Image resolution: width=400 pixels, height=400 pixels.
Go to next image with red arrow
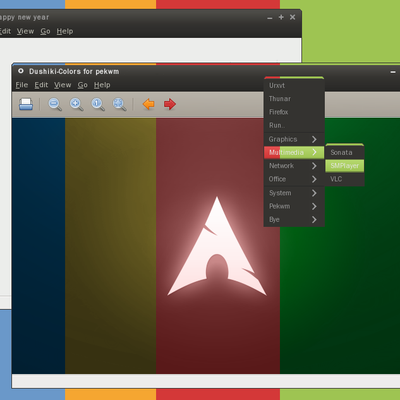point(170,104)
